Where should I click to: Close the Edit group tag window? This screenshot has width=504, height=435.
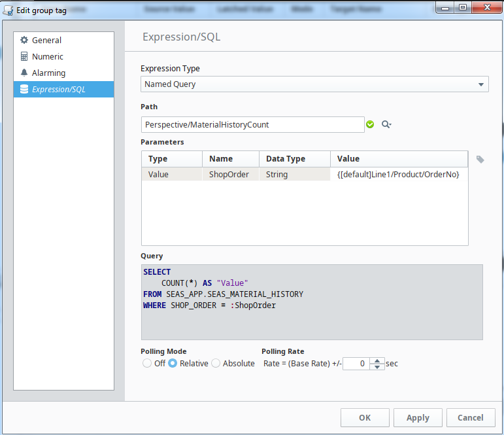coord(487,8)
